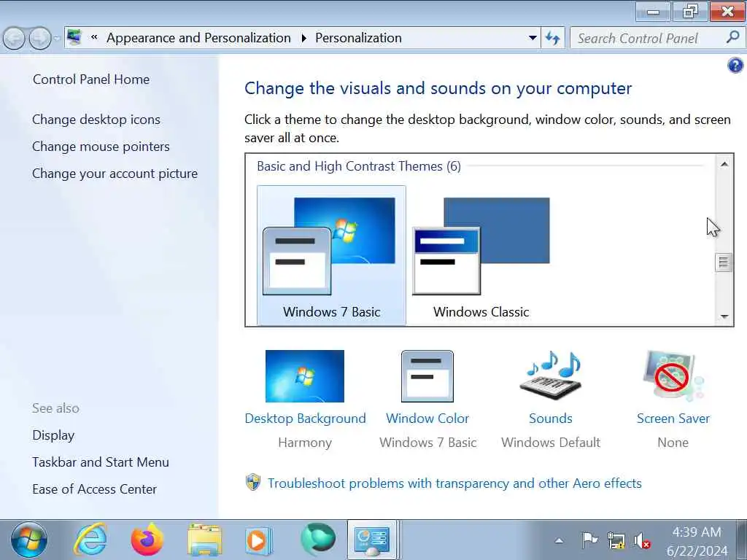The image size is (747, 560).
Task: Open Action Center flag icon in tray
Action: [589, 540]
